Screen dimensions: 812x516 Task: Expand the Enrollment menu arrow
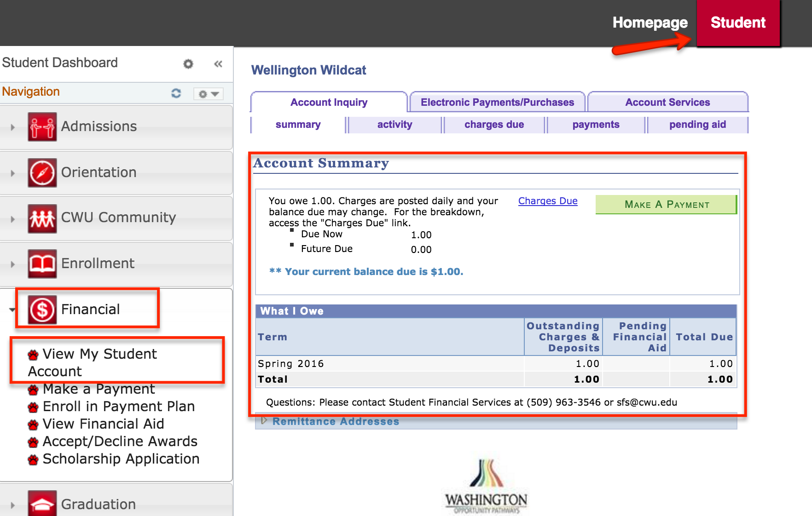13,264
